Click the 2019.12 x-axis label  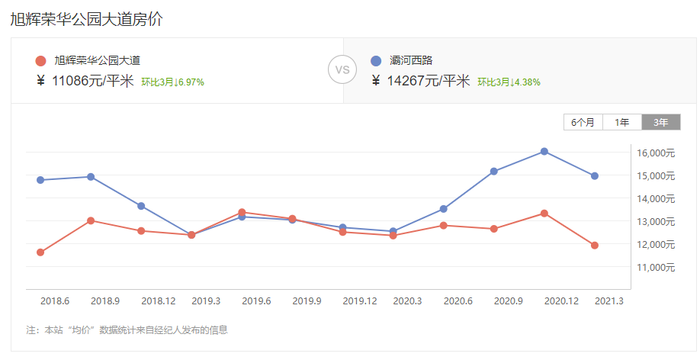click(360, 301)
